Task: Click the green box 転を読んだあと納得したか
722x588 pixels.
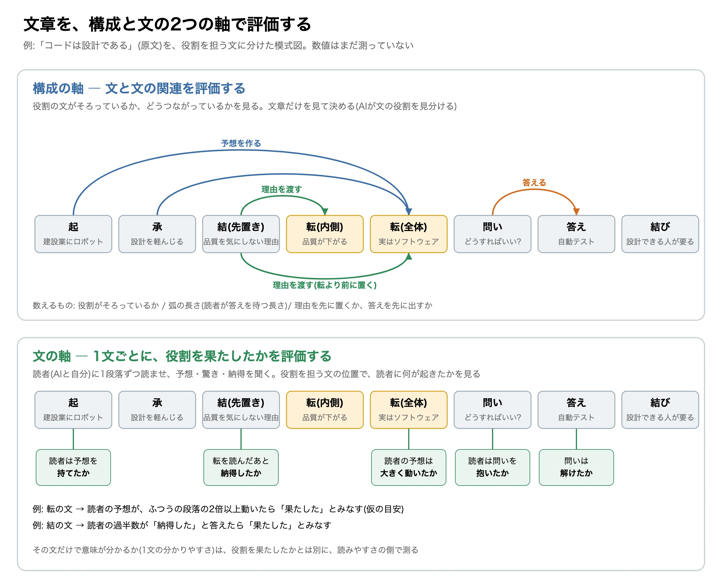Action: click(x=241, y=467)
